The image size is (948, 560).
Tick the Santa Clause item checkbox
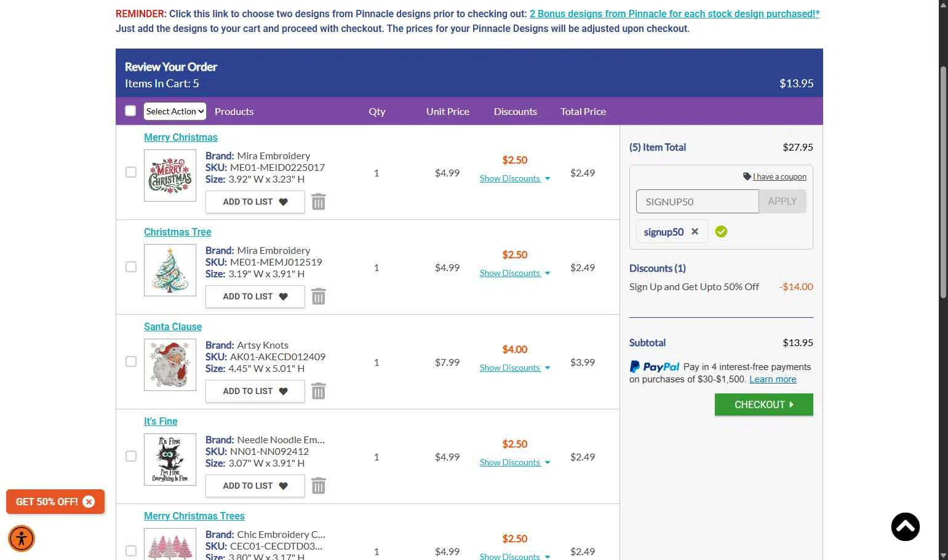[x=131, y=361]
